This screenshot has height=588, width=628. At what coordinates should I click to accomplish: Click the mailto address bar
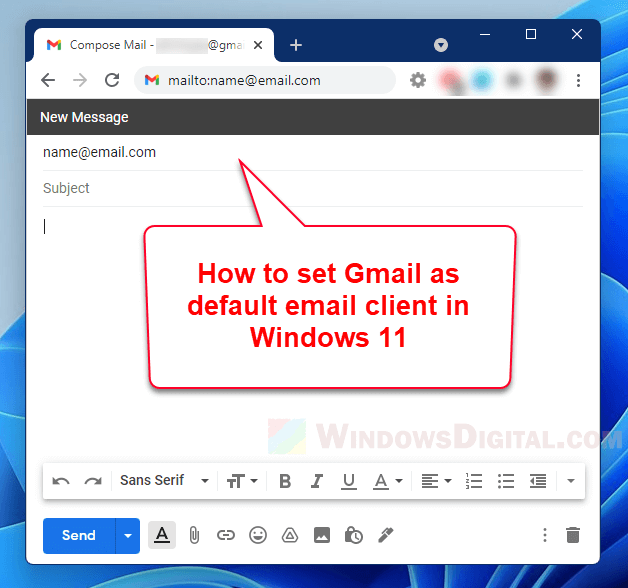point(265,81)
